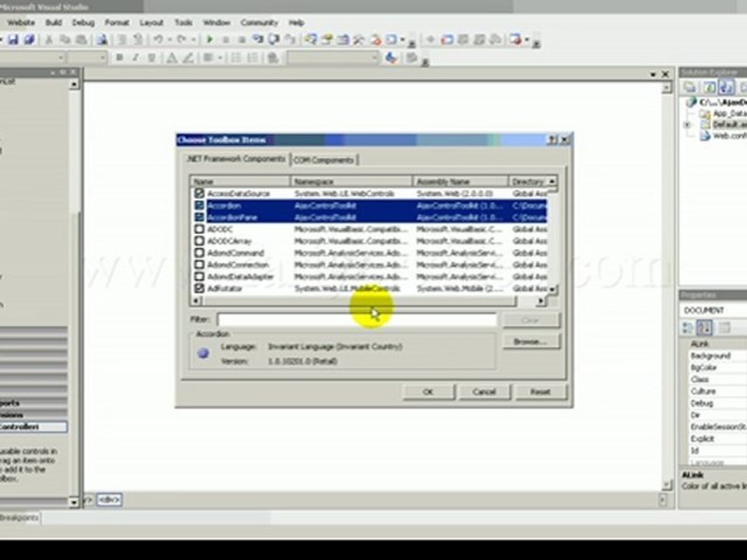Image resolution: width=747 pixels, height=560 pixels.
Task: Click the Undo arrow icon
Action: pos(158,40)
